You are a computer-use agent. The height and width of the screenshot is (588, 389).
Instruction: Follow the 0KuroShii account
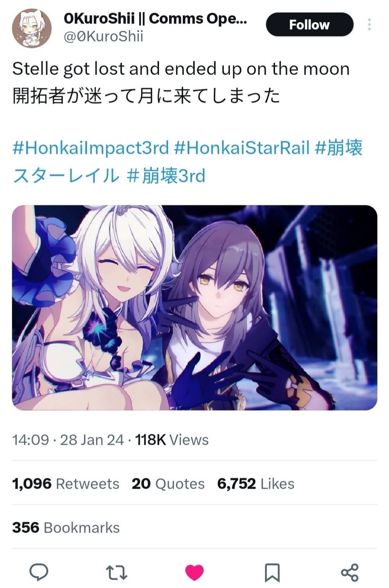309,24
